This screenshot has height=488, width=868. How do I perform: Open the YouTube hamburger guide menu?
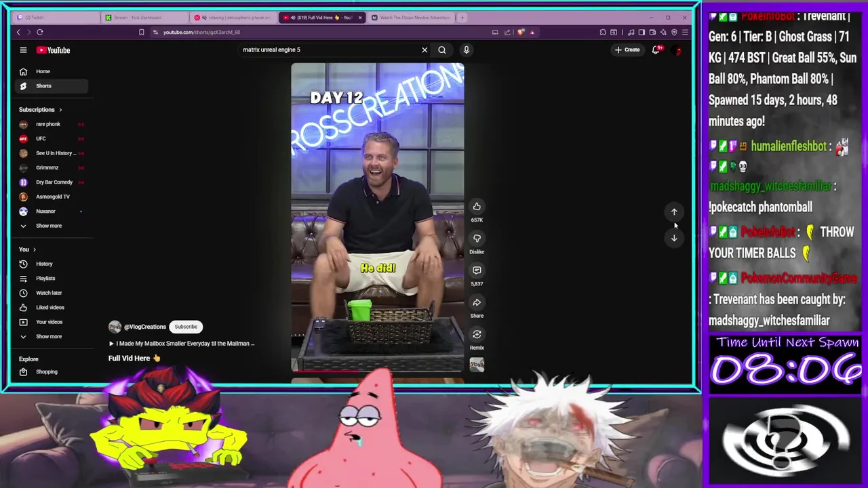tap(23, 50)
